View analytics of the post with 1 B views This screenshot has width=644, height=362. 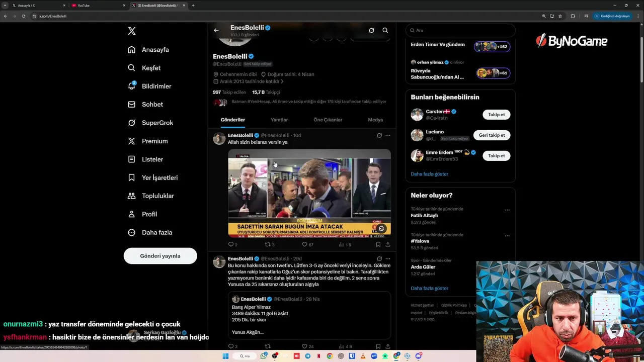(x=345, y=244)
